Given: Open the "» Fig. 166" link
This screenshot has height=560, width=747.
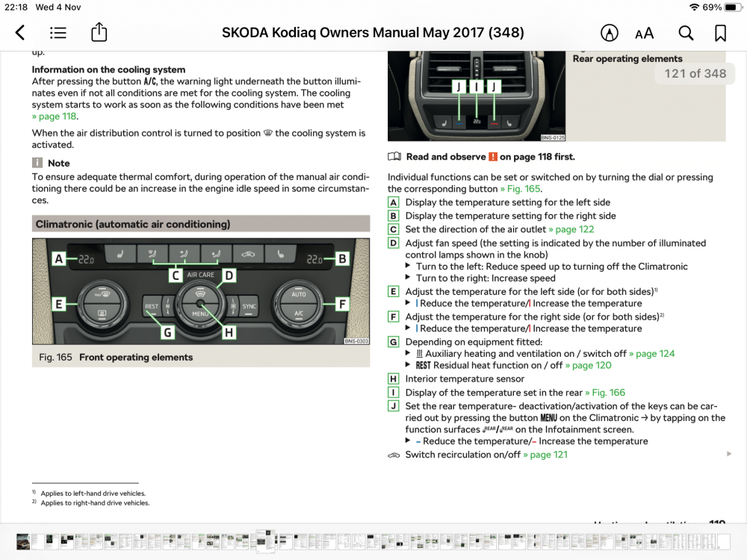Looking at the screenshot, I should tap(605, 393).
